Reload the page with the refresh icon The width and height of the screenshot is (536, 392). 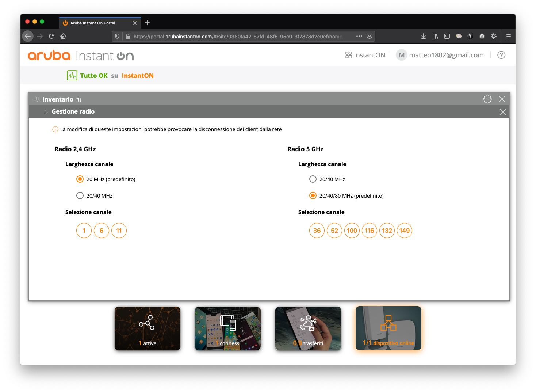pos(51,36)
